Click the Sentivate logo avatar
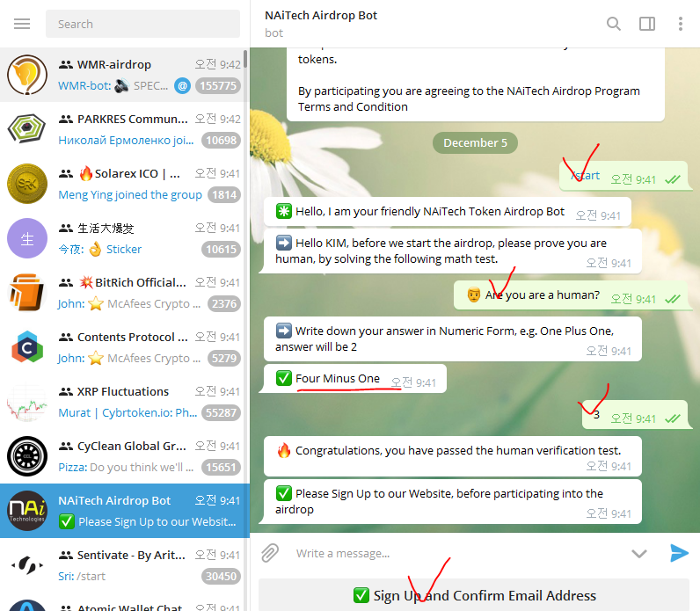 tap(27, 564)
